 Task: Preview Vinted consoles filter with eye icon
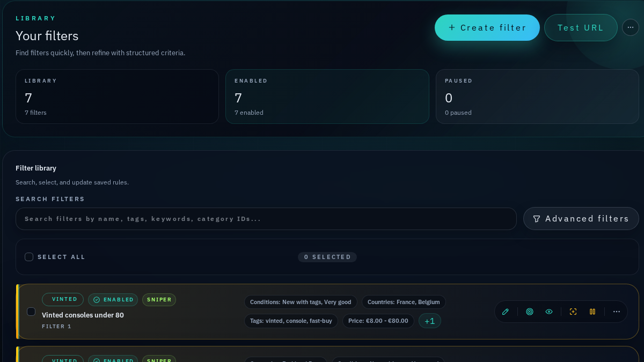pos(548,312)
